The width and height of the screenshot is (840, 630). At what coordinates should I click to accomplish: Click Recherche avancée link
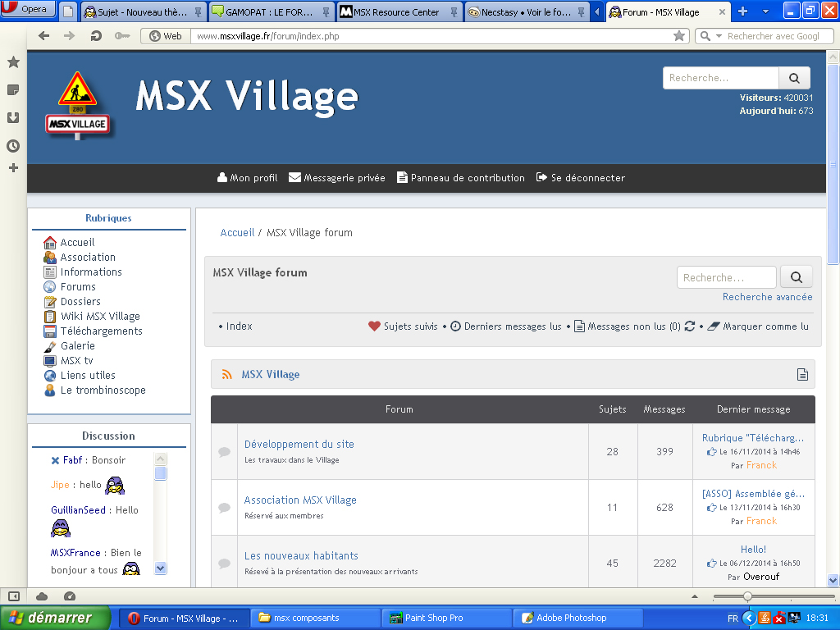tap(767, 297)
